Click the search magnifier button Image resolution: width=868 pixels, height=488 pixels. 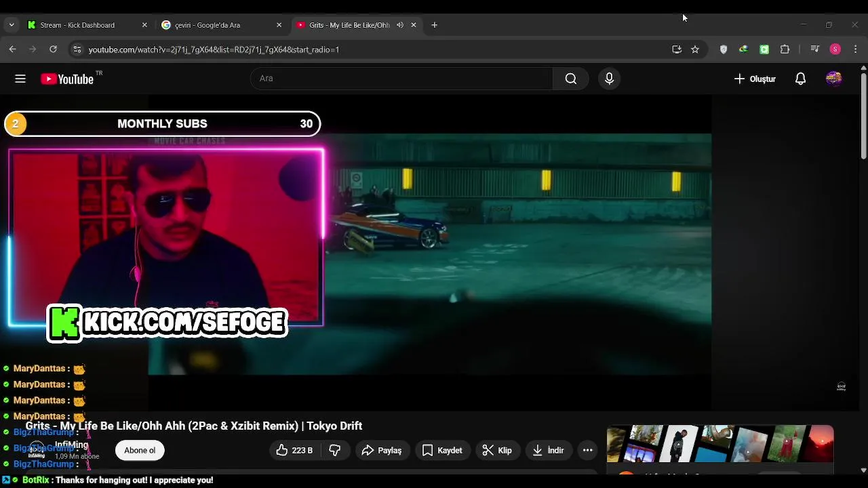pos(571,79)
